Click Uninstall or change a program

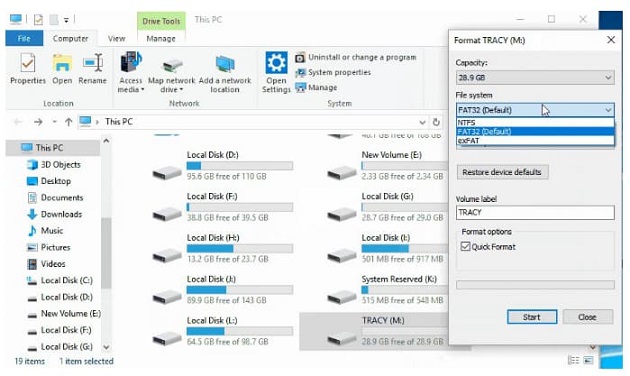(x=356, y=57)
